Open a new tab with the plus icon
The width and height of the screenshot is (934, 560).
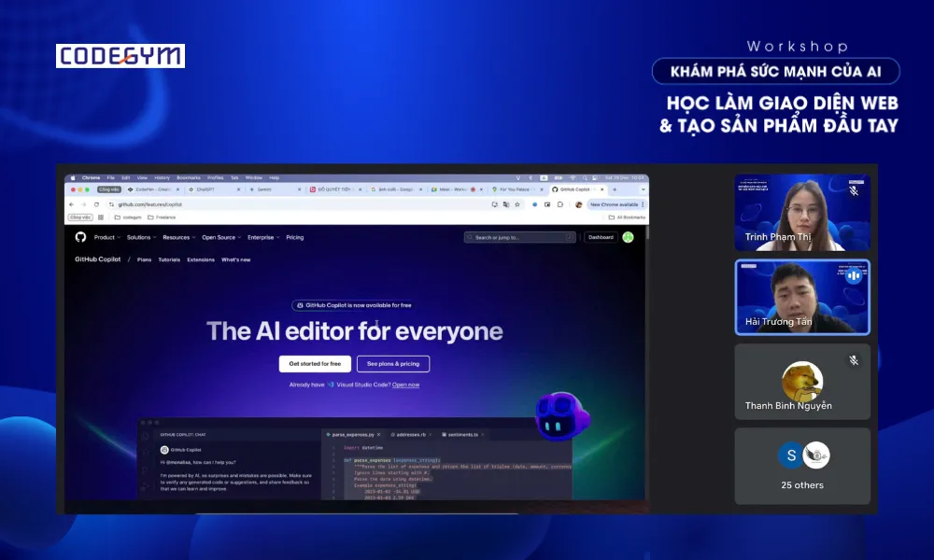pos(615,189)
